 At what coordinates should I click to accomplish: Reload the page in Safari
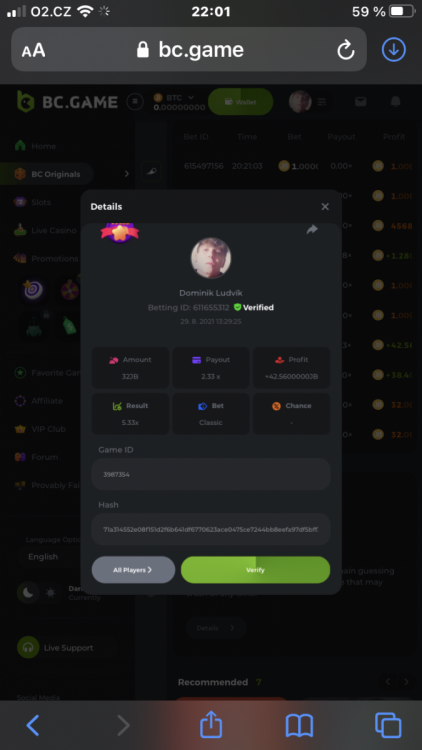click(x=345, y=50)
